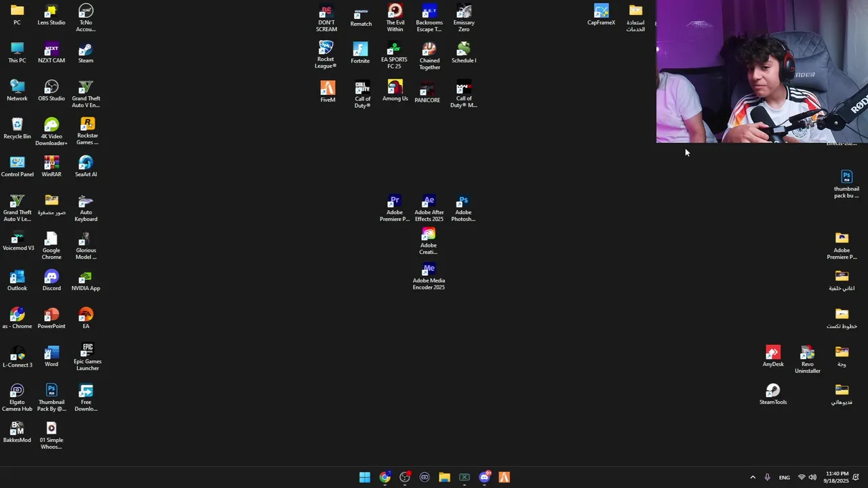Open the Voicemod V3 icon
868x488 pixels.
tap(18, 241)
